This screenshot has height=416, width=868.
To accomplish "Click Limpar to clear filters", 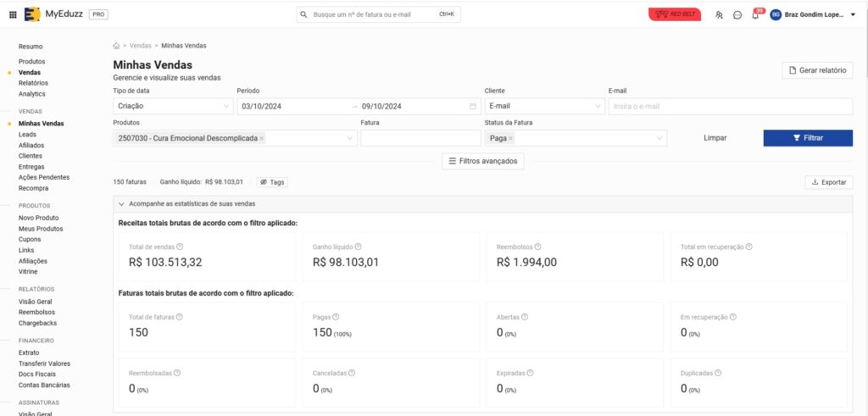I will tap(715, 138).
